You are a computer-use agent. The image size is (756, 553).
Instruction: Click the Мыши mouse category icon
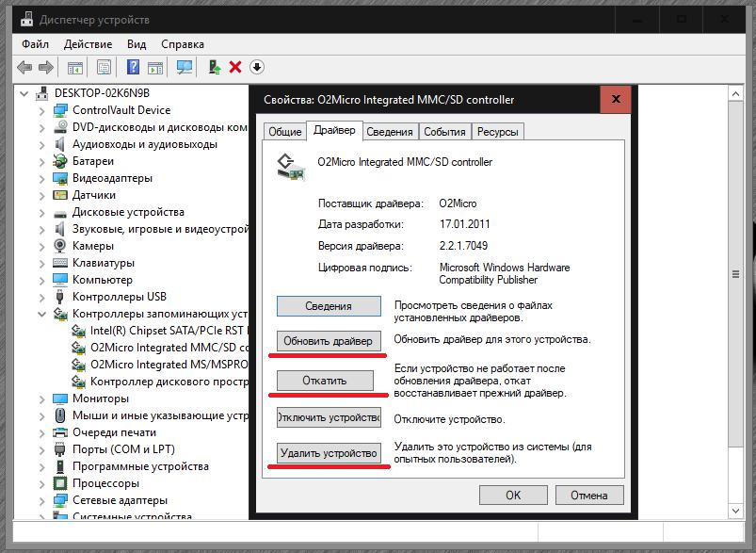click(60, 415)
